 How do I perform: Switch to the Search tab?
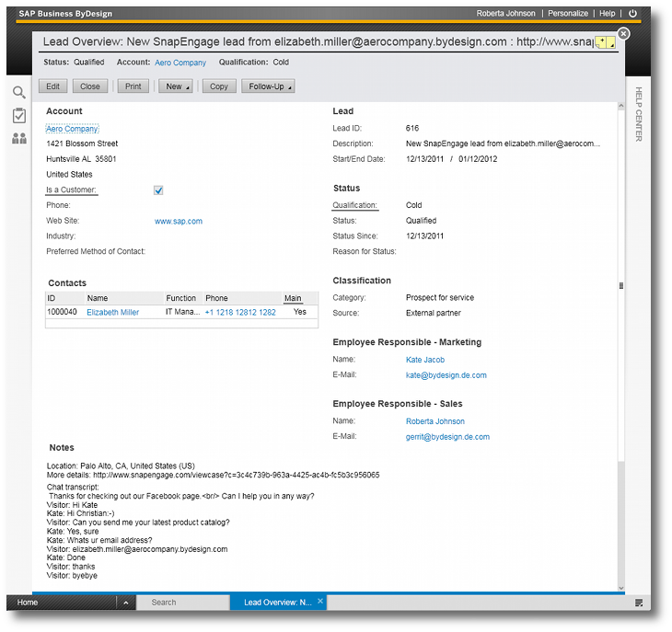(x=182, y=603)
